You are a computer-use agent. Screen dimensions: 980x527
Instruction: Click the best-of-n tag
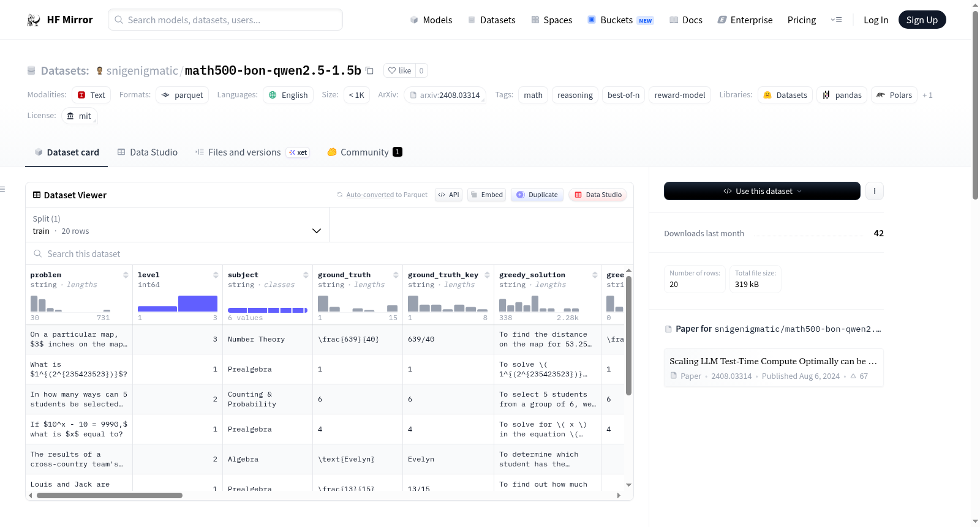(624, 95)
